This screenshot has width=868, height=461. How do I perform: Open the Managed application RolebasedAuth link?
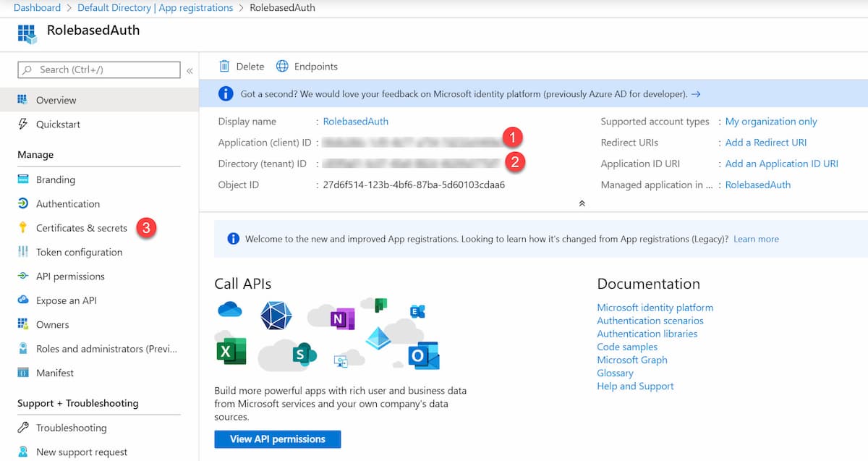point(758,185)
